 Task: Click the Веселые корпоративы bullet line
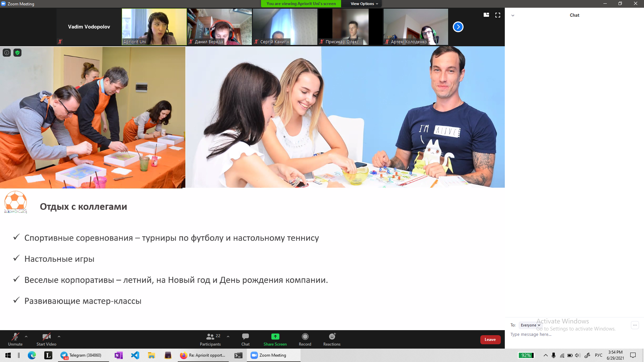pos(176,280)
